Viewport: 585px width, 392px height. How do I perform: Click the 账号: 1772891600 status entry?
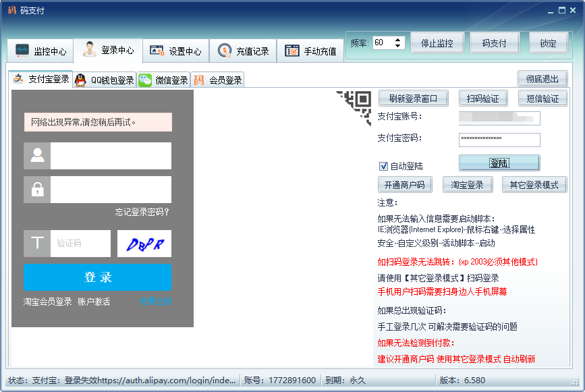tap(280, 380)
